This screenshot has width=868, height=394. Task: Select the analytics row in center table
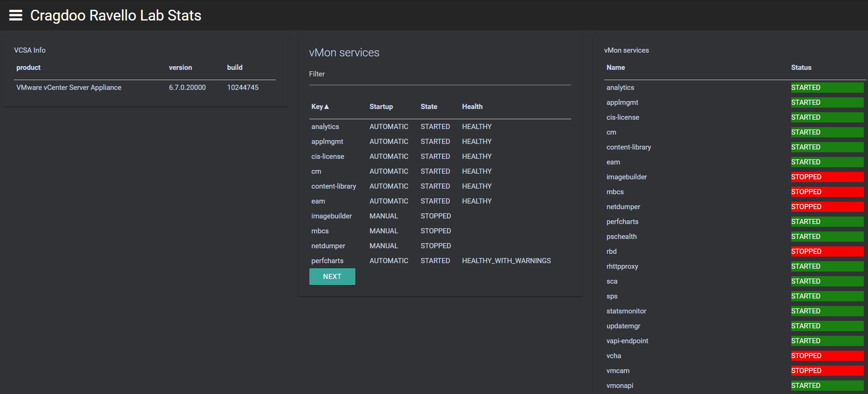pyautogui.click(x=440, y=127)
